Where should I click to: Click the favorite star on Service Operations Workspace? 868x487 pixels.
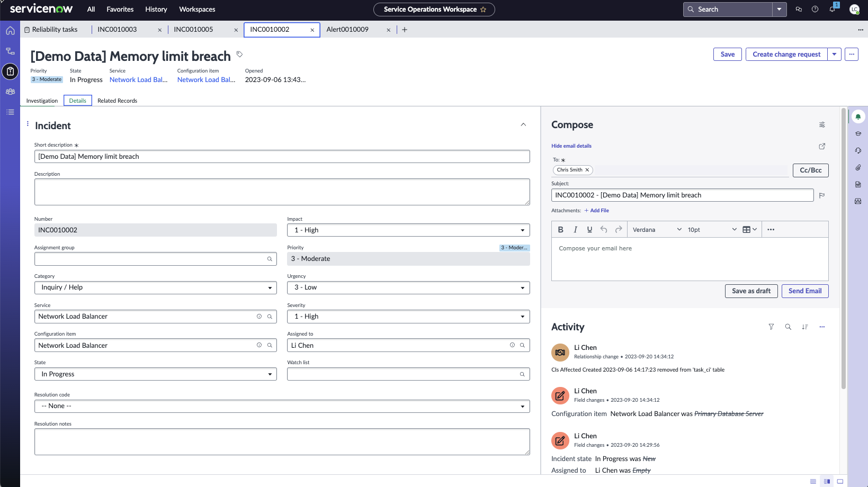pos(483,10)
